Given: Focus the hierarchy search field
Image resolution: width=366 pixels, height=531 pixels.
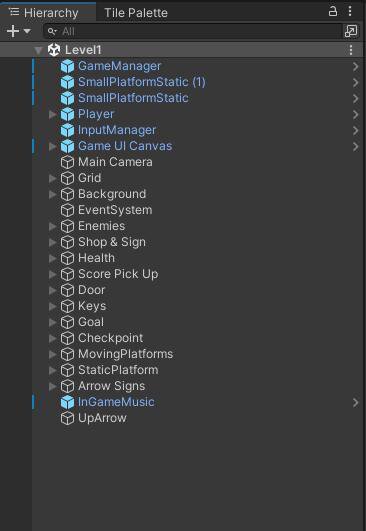Looking at the screenshot, I should [192, 31].
